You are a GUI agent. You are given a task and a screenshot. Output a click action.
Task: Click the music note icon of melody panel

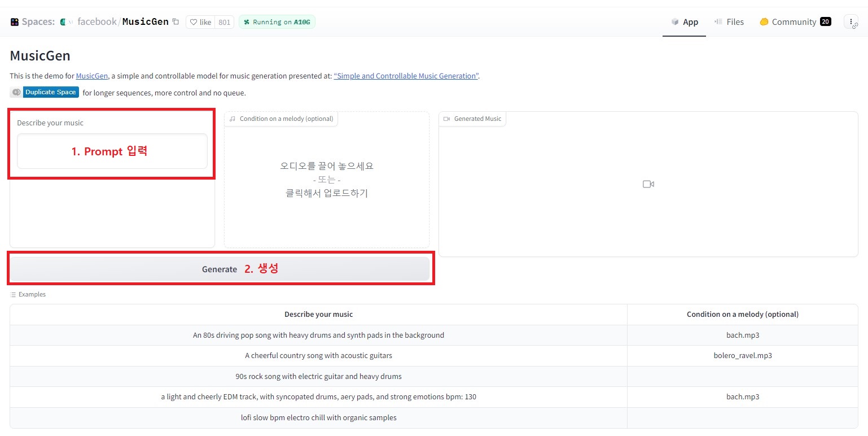[x=233, y=119]
